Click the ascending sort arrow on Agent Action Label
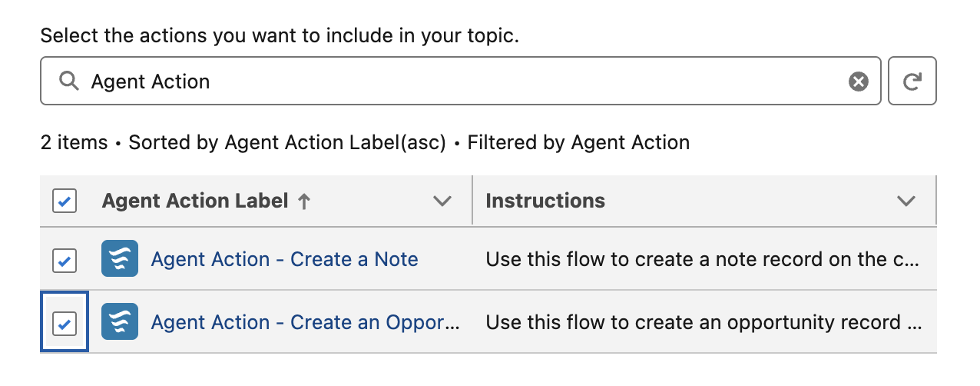Screen dimensions: 980x386 point(304,201)
